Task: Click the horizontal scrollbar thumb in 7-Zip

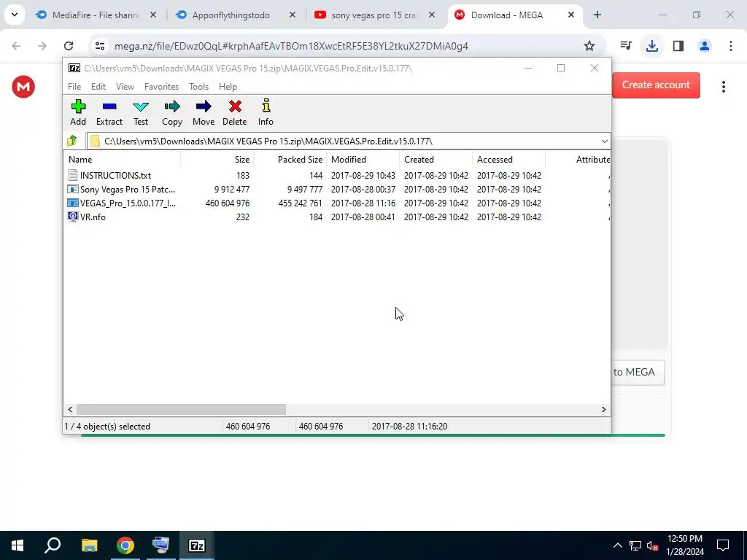Action: pos(181,410)
